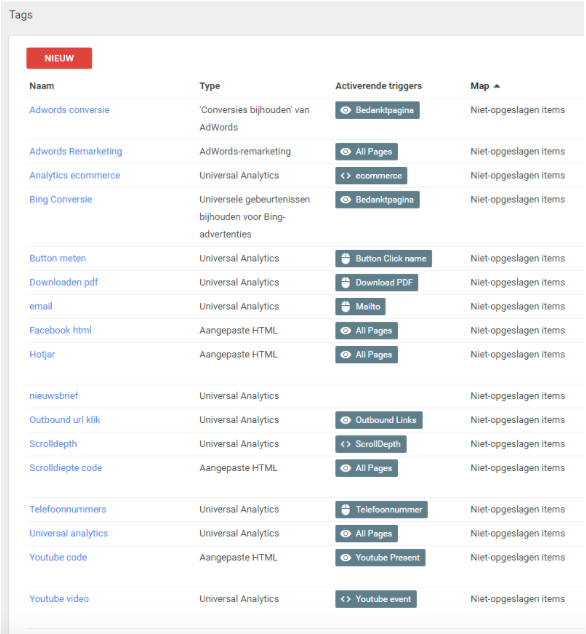This screenshot has height=634, width=586.
Task: Open the nieuwsbrief tag link
Action: point(54,396)
